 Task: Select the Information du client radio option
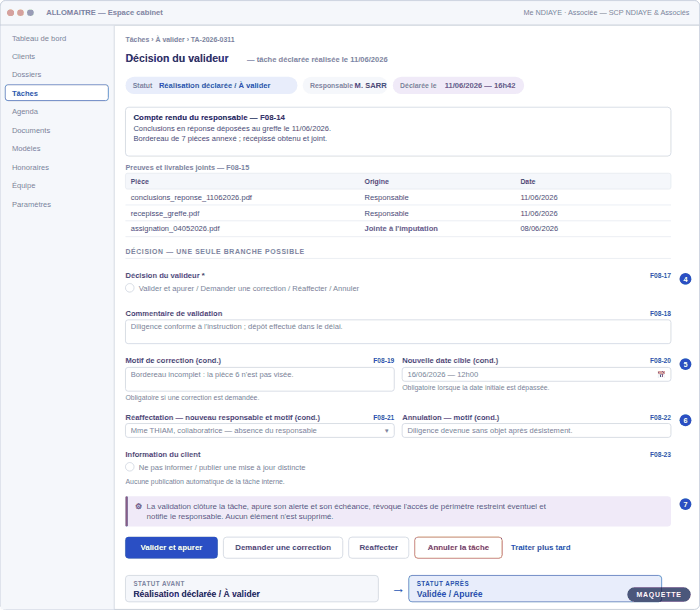(x=130, y=467)
